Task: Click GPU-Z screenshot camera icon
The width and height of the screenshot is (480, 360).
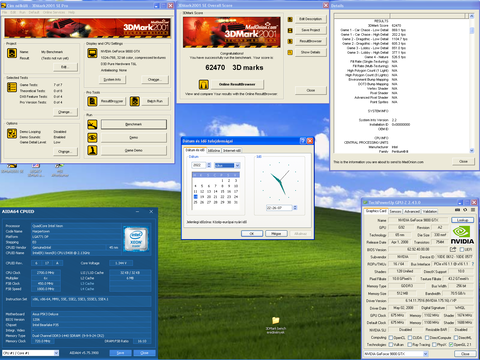Action: click(457, 210)
